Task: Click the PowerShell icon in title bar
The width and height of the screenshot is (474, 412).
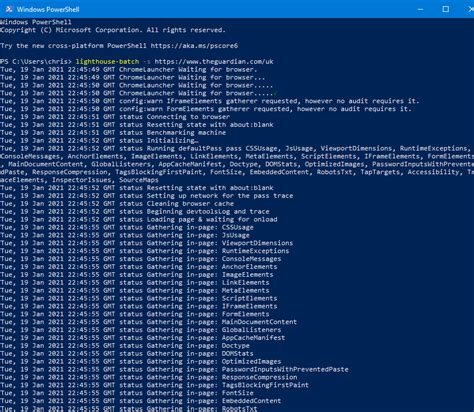Action: click(9, 9)
